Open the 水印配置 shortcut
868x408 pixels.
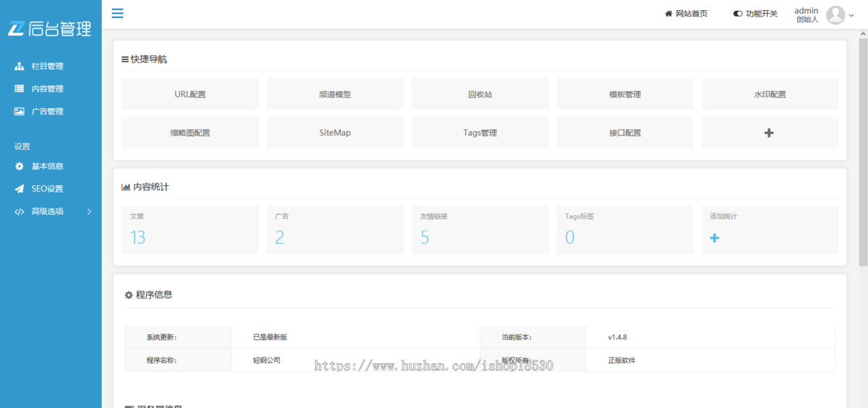(770, 94)
